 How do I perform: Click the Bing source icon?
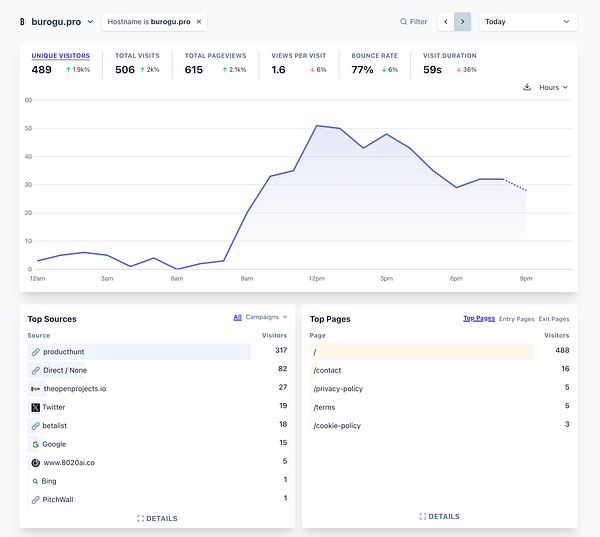pyautogui.click(x=35, y=481)
